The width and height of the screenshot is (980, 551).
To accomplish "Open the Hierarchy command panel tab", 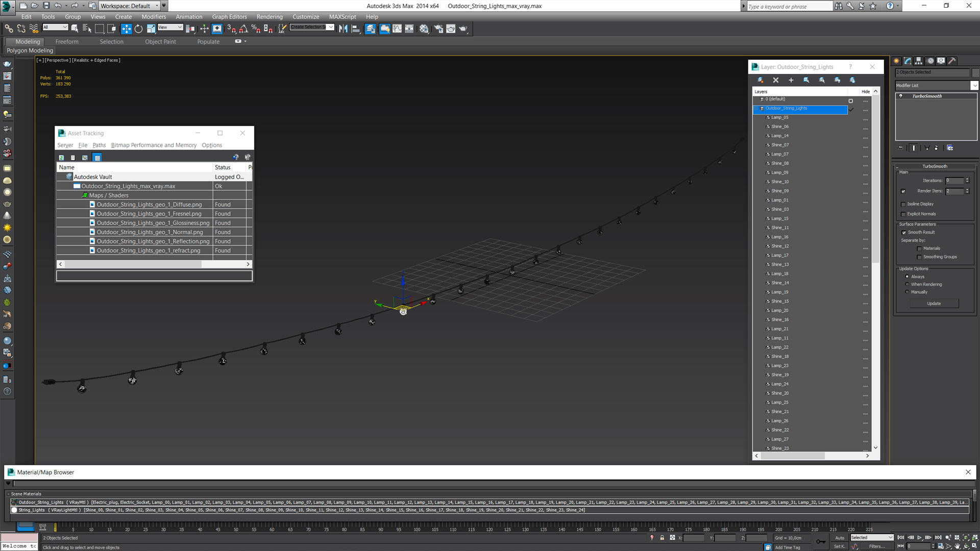I will 919,61.
